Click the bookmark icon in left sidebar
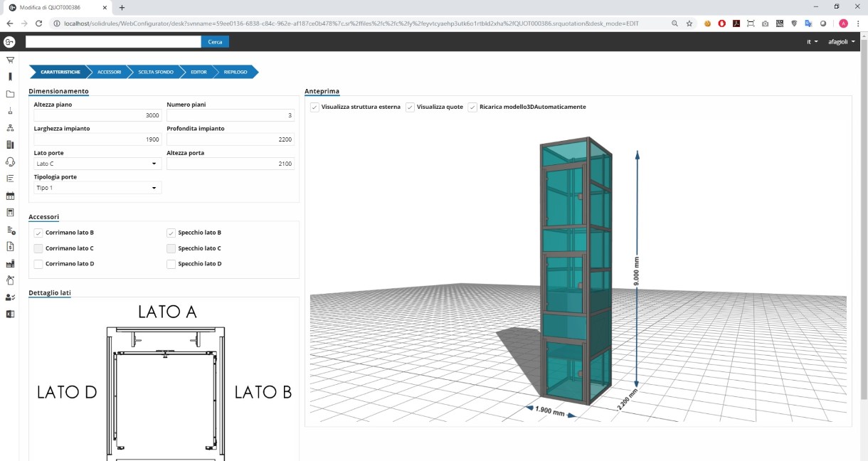Screen dimensions: 868x461 [10, 77]
